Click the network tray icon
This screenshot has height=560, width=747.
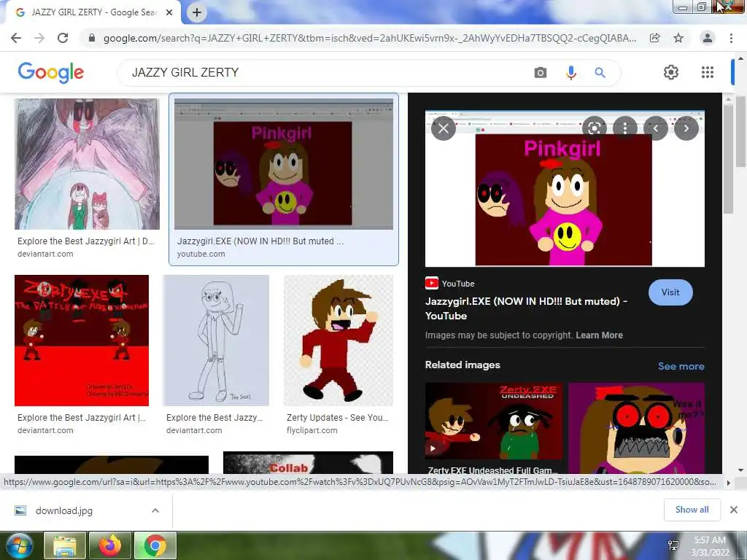pyautogui.click(x=673, y=545)
